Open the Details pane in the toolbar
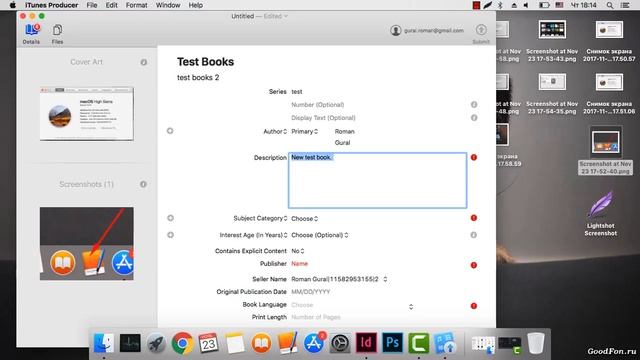The image size is (640, 360). [x=31, y=33]
